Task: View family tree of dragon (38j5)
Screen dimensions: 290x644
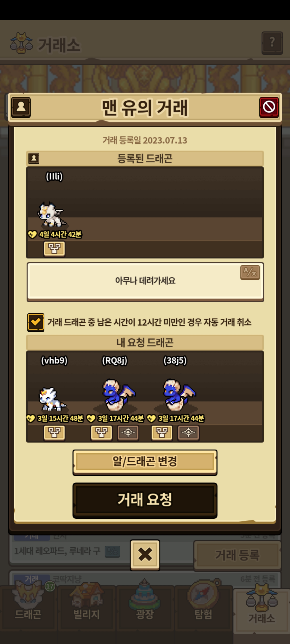Action: coord(162,432)
